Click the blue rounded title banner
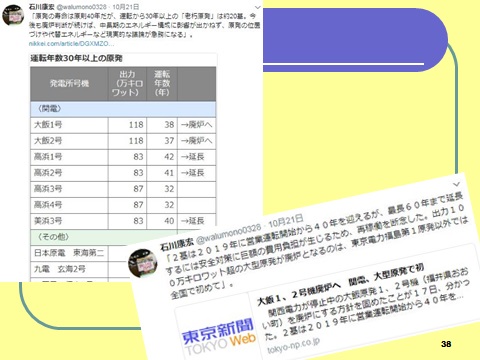Viewport: 480px width, 360px height. point(355,40)
